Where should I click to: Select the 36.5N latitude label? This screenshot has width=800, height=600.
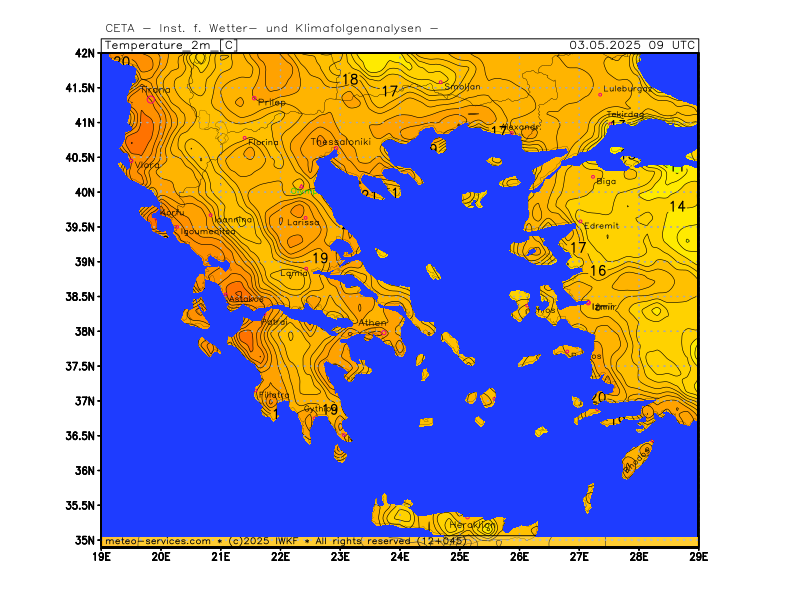coord(80,436)
